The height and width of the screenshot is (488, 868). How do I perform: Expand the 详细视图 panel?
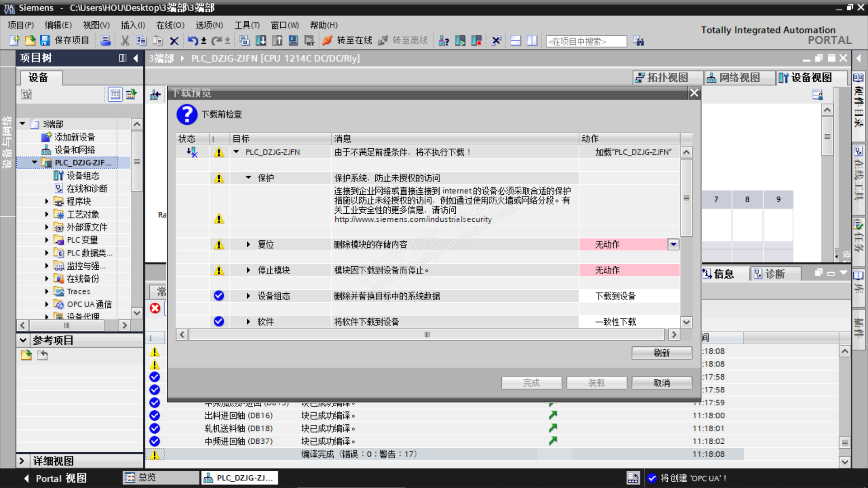pyautogui.click(x=22, y=461)
